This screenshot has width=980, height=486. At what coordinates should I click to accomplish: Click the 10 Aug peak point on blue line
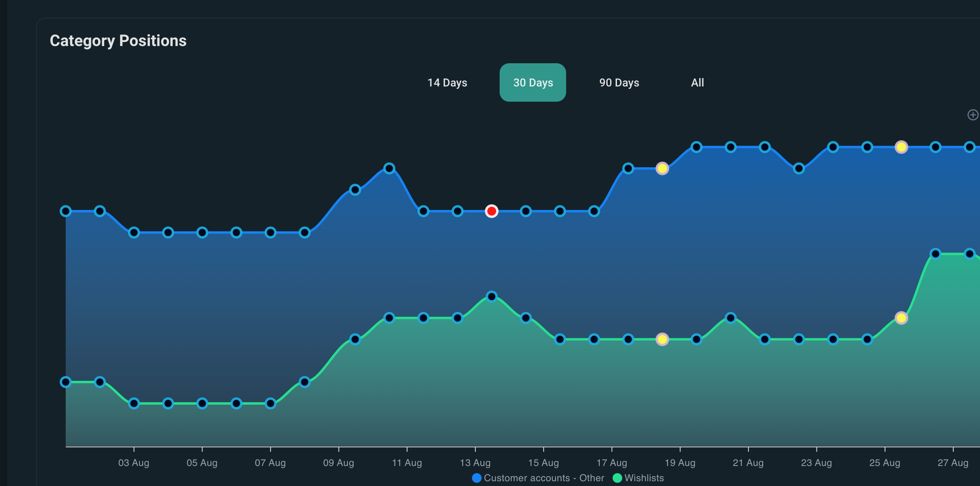[389, 169]
